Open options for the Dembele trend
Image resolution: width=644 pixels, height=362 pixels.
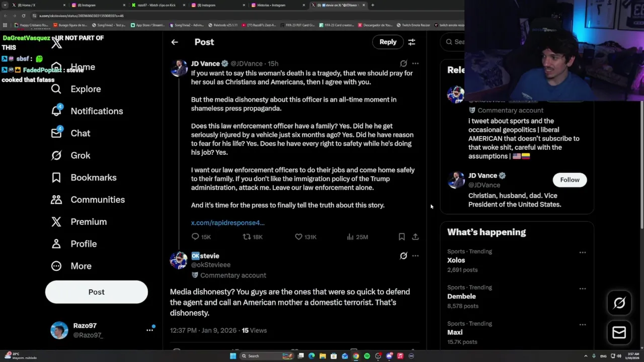tap(582, 289)
